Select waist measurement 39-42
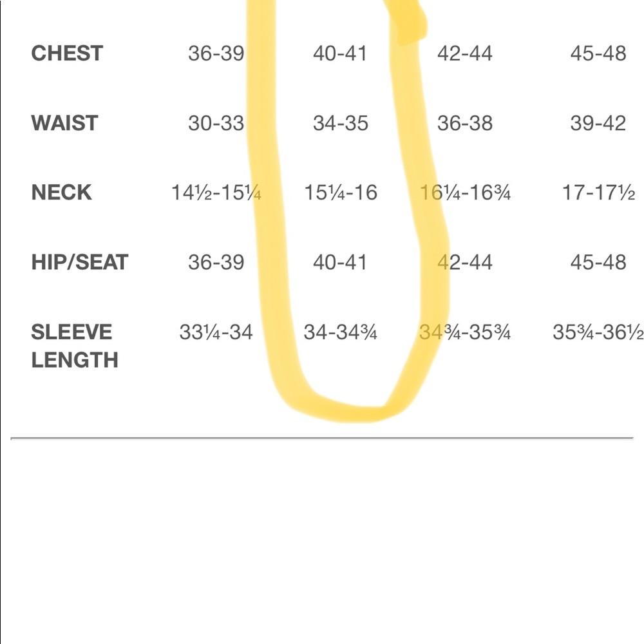The height and width of the screenshot is (644, 644). pos(598,123)
